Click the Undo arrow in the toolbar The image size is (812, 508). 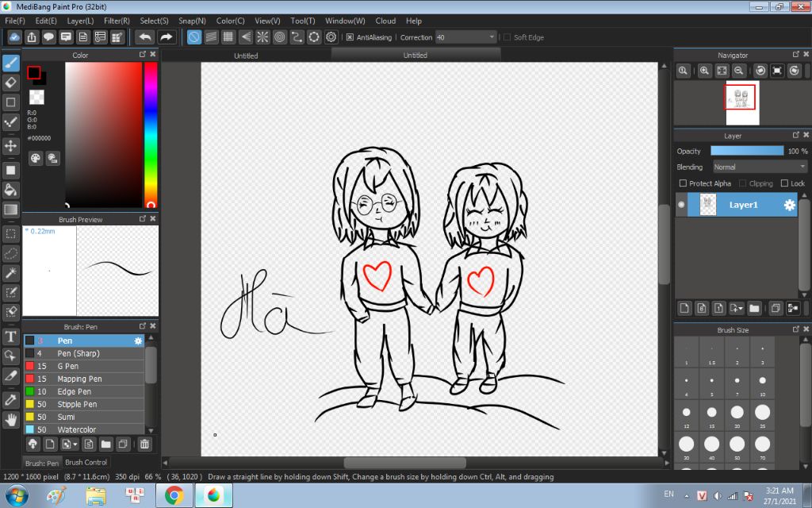click(x=146, y=37)
